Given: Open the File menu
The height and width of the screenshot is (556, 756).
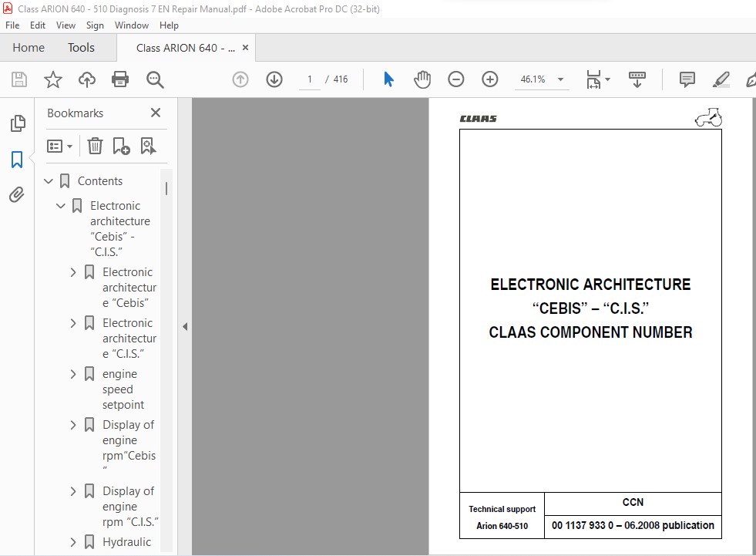Looking at the screenshot, I should (12, 25).
